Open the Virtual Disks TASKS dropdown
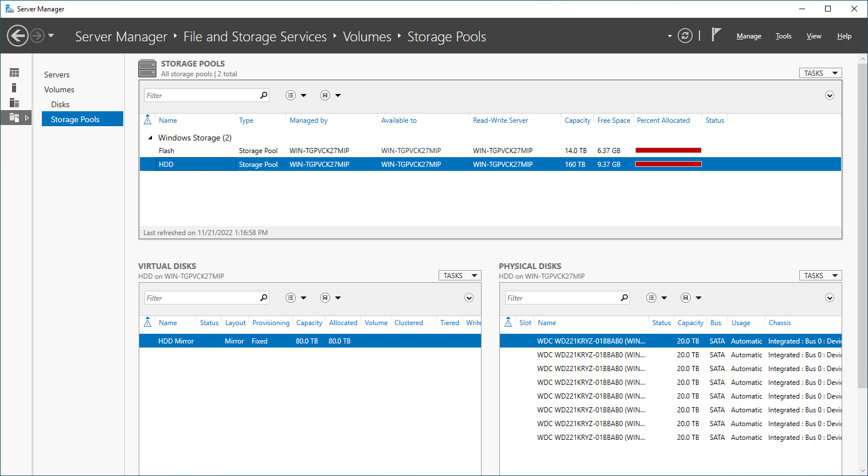The width and height of the screenshot is (868, 476). click(460, 275)
